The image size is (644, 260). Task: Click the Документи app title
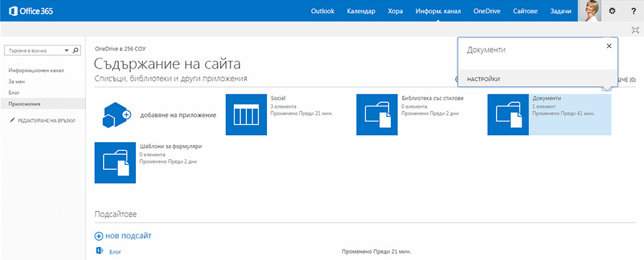pos(547,99)
